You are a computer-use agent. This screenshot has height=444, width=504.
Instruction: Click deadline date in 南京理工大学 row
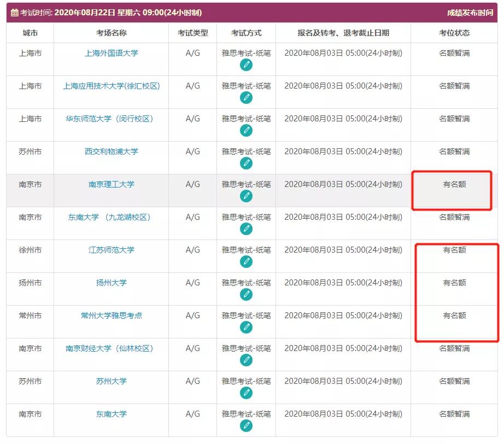point(343,184)
